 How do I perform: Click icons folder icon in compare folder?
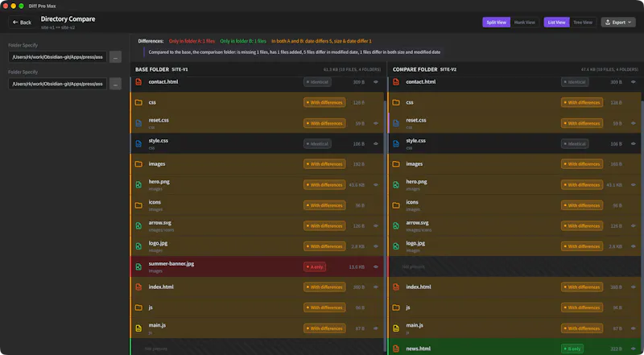pos(396,205)
